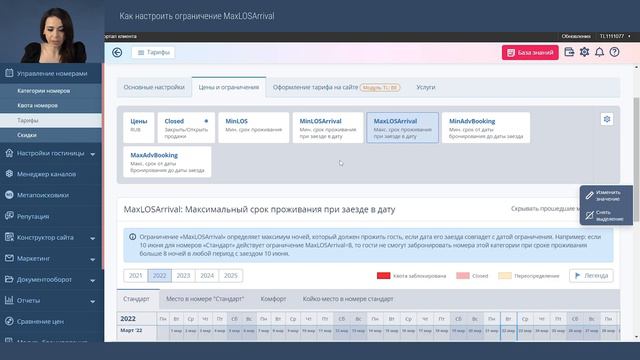This screenshot has height=360, width=640.
Task: Open the wallet icon in header
Action: pos(569,52)
